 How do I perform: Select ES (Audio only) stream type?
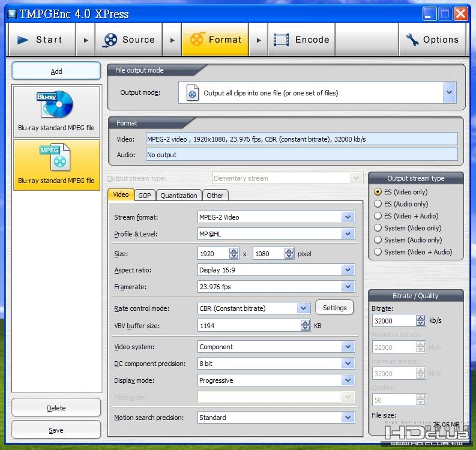coord(378,204)
